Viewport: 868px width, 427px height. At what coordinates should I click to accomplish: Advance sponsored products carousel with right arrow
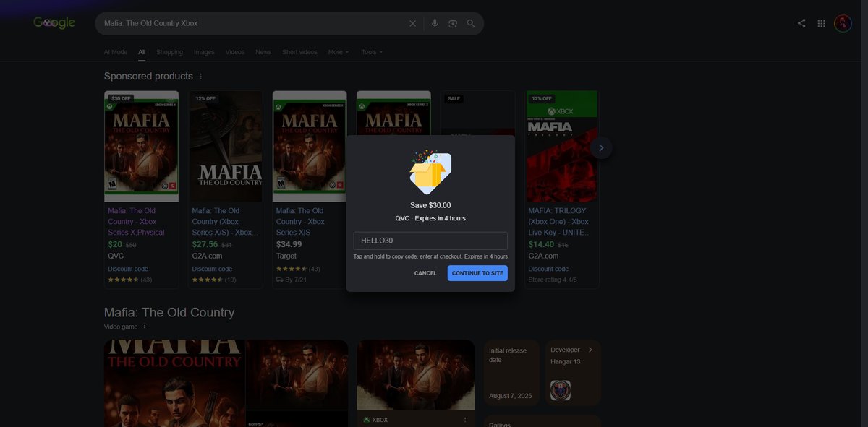(x=601, y=147)
